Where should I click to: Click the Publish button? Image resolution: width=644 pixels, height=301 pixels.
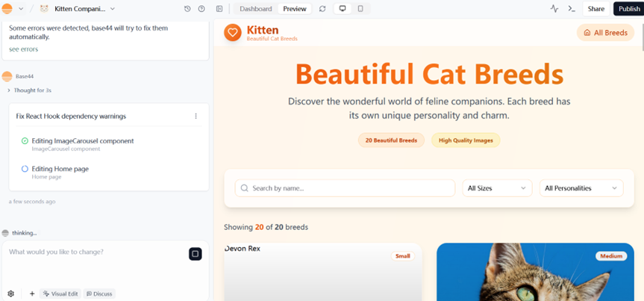[628, 9]
